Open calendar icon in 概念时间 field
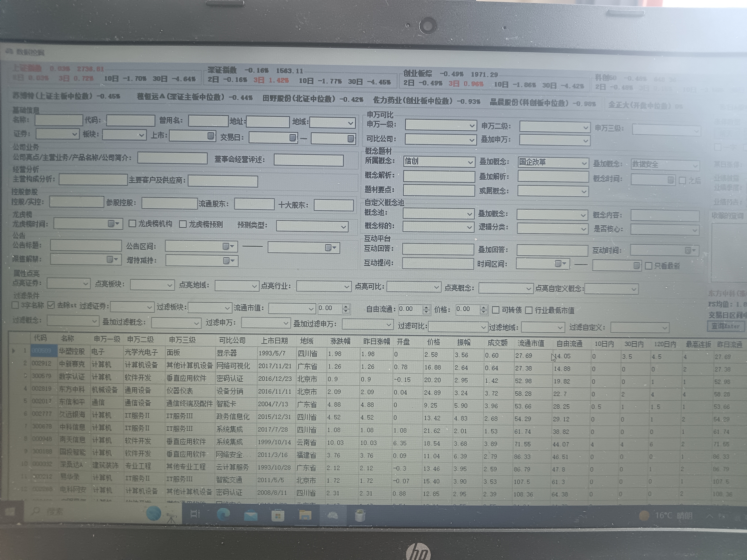 (671, 180)
